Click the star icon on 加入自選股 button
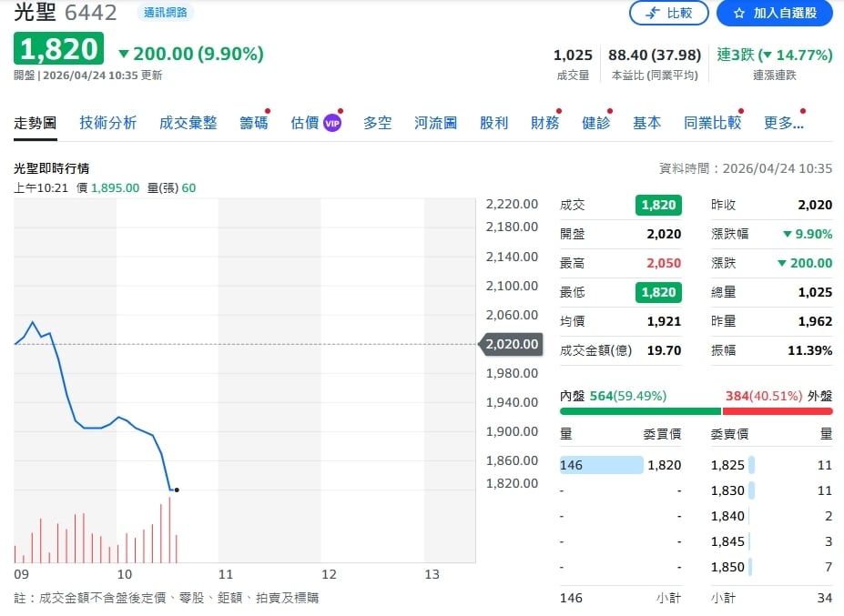Viewport: 844px width, 616px height. (x=738, y=14)
